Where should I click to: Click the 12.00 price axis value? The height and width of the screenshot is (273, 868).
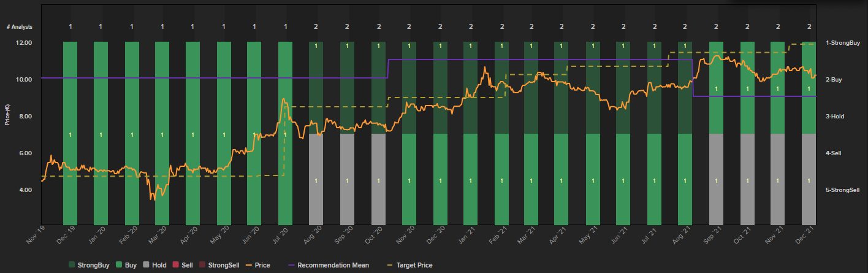(x=24, y=42)
